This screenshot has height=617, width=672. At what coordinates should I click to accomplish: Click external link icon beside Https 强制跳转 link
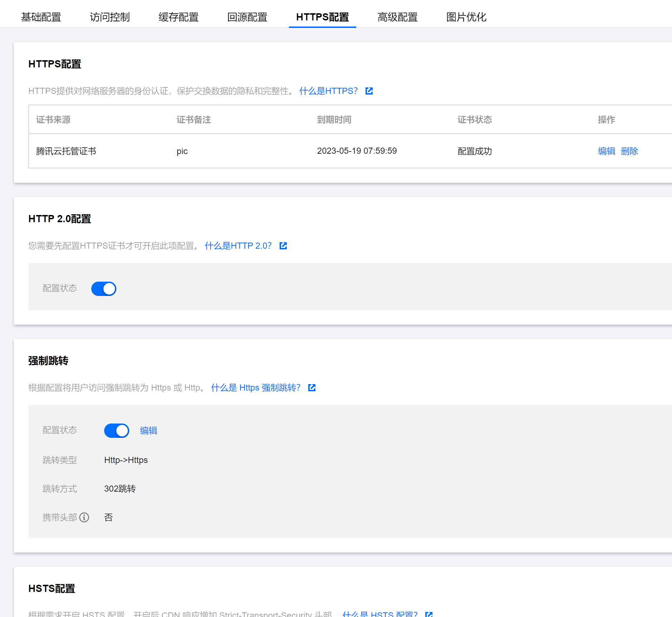point(312,388)
